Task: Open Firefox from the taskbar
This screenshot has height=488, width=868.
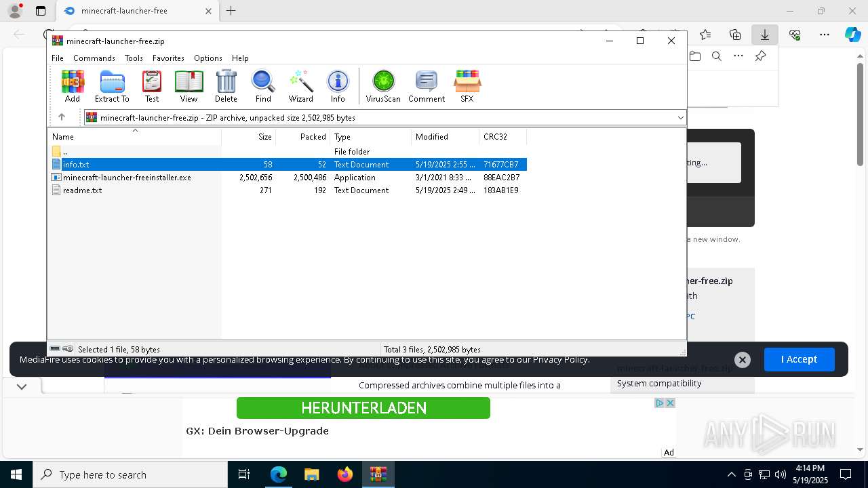Action: tap(345, 474)
